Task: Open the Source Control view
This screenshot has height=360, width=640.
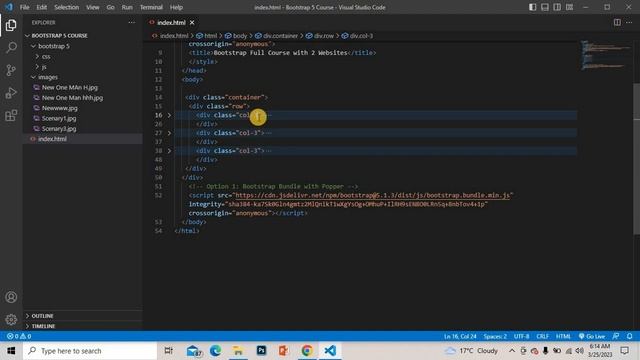Action: tap(11, 70)
